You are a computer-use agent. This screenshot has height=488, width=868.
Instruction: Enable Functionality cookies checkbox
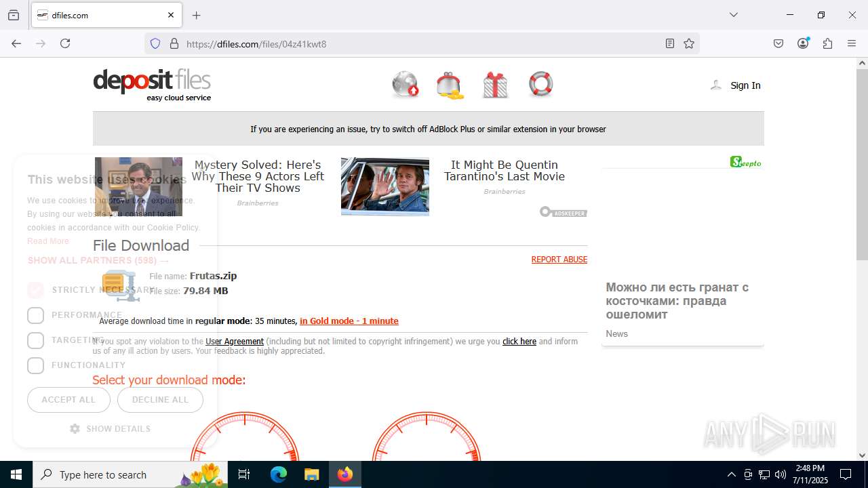[x=35, y=365]
